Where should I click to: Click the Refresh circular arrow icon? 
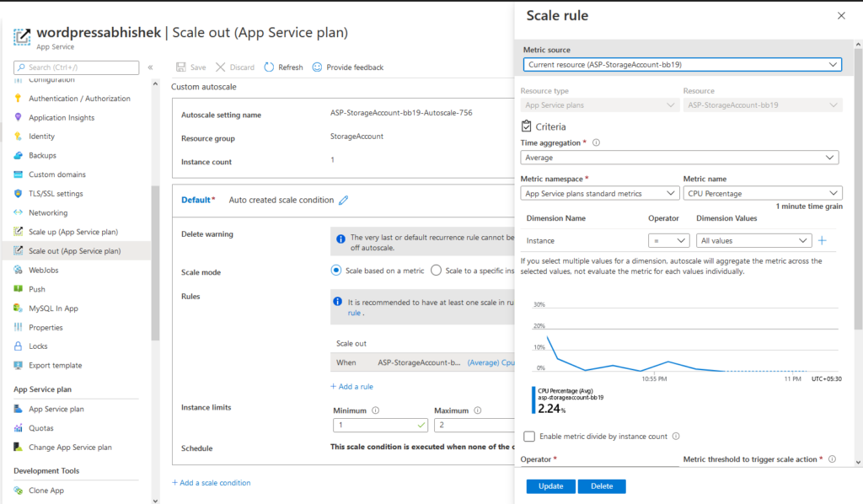(269, 67)
